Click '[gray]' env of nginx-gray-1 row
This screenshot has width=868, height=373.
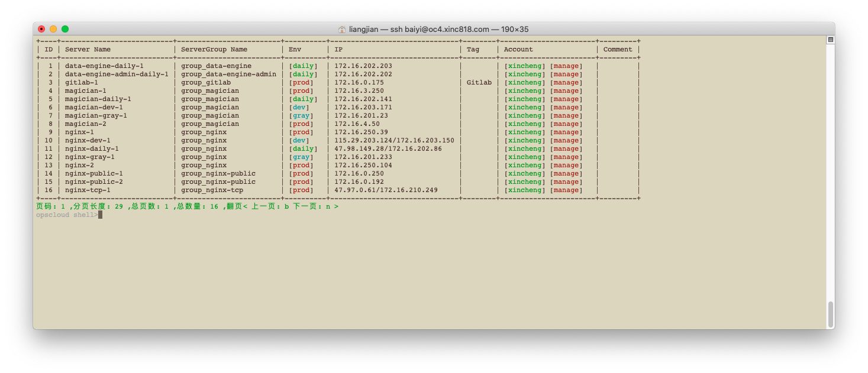[x=301, y=157]
